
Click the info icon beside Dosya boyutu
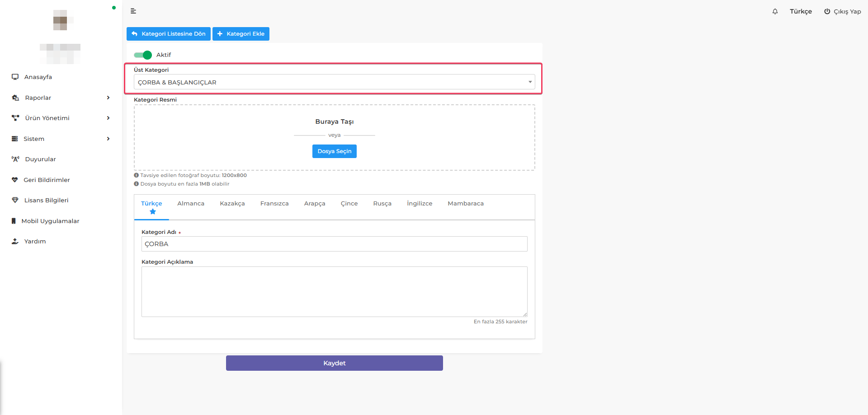click(136, 184)
